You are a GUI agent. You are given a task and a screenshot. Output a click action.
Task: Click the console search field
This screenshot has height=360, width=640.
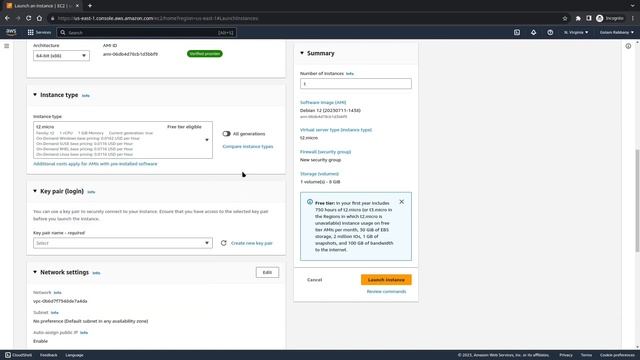click(x=147, y=32)
